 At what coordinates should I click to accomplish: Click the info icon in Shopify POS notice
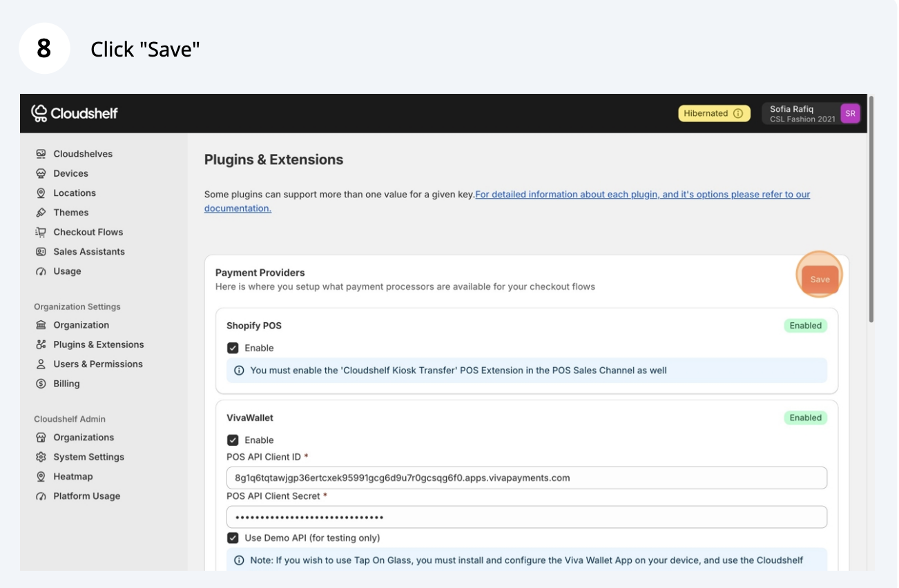239,371
